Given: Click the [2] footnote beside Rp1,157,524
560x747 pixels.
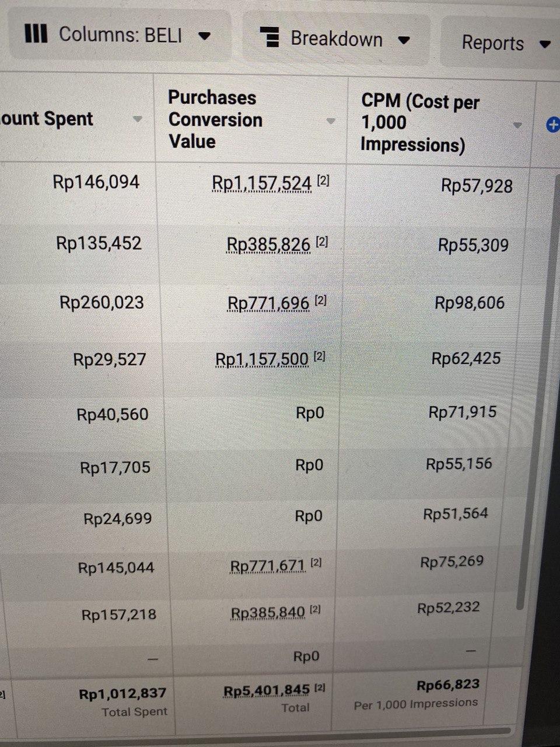Looking at the screenshot, I should pyautogui.click(x=323, y=181).
